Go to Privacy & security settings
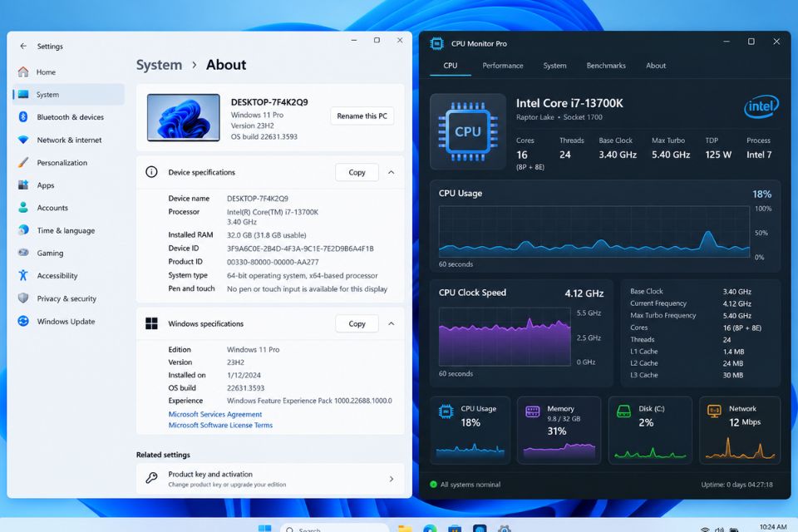 pos(68,299)
